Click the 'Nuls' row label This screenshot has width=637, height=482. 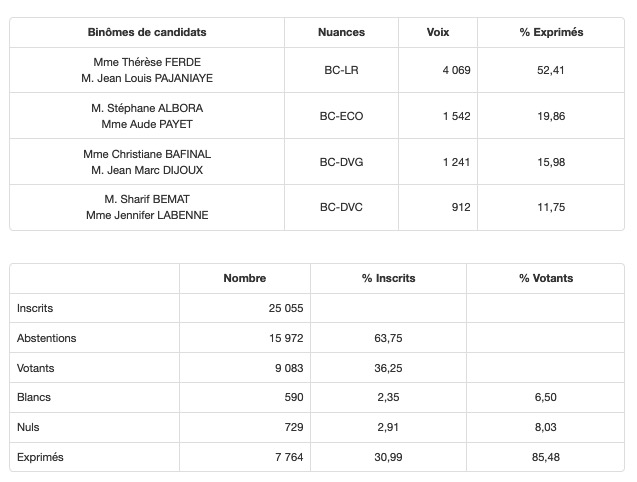point(29,427)
